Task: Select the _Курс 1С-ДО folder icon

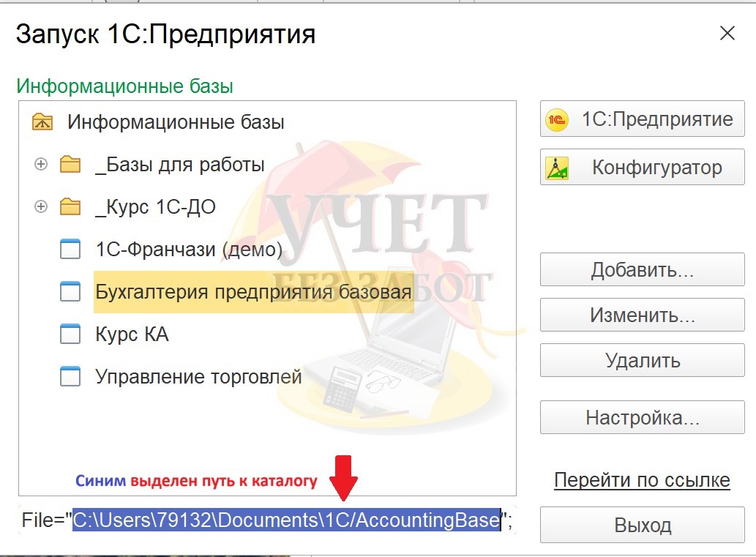Action: (70, 207)
